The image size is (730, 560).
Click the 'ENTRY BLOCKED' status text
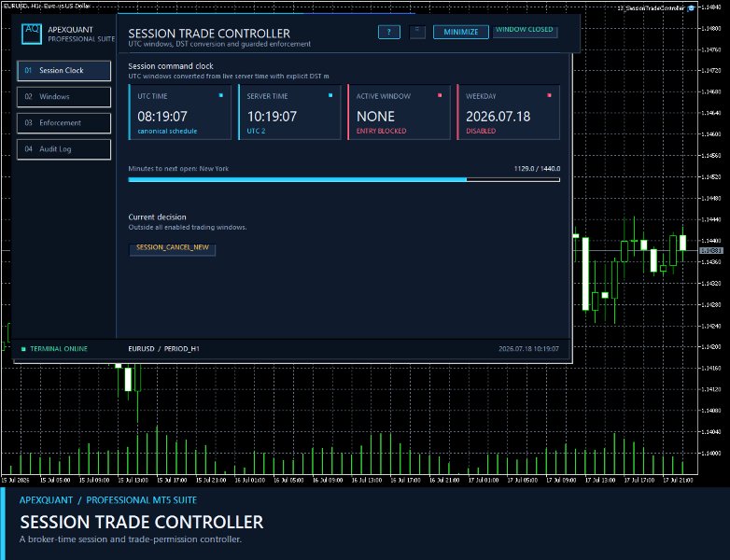coord(381,132)
